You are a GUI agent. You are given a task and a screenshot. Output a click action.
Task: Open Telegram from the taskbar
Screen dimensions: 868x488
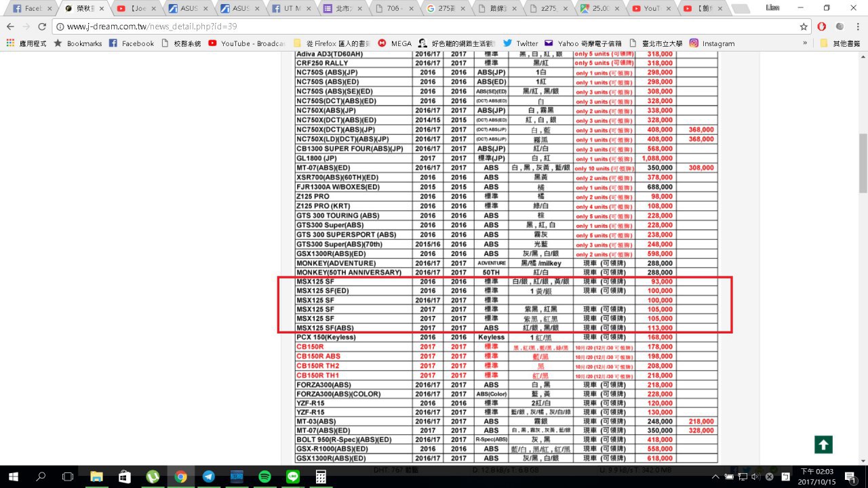tap(209, 476)
